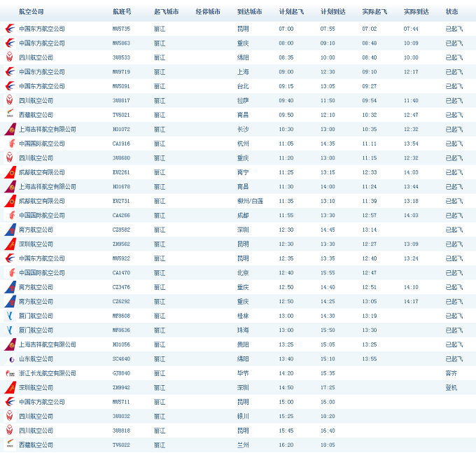476x453 pixels.
Task: Click the Sichuan Airlines logo beside 3U8680
Action: pos(10,158)
